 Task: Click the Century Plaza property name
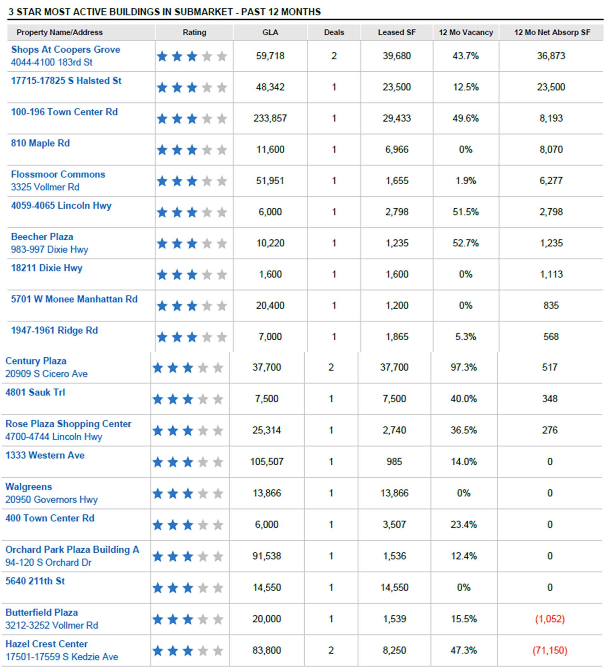point(36,361)
